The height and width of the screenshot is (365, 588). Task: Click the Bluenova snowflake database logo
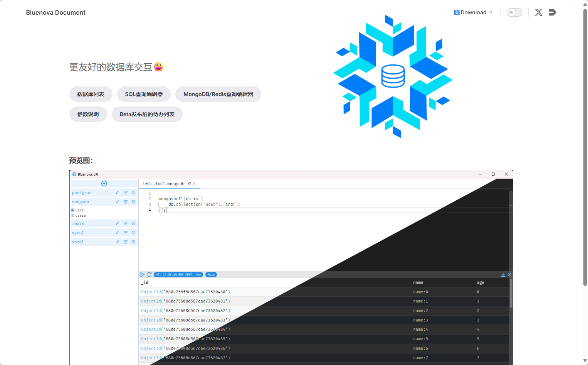pos(393,76)
